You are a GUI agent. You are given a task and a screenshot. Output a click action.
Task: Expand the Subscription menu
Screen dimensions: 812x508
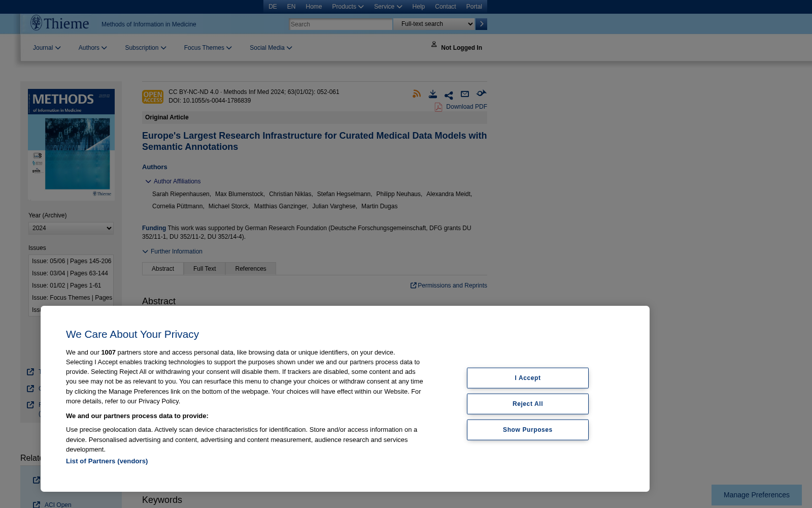146,48
